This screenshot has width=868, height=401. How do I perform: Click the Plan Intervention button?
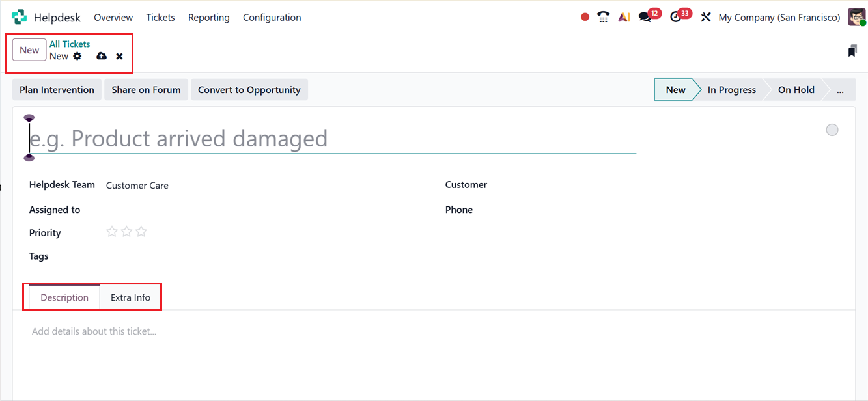(x=57, y=90)
